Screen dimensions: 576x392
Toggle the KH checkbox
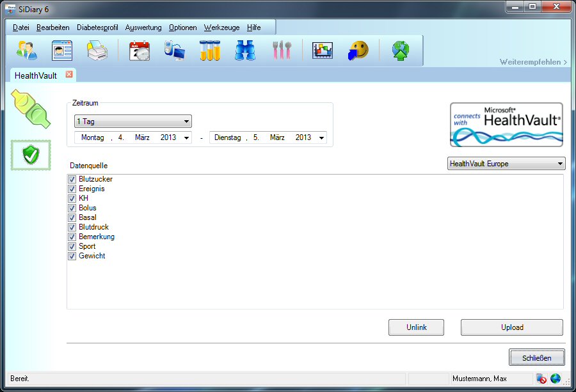[x=72, y=199]
